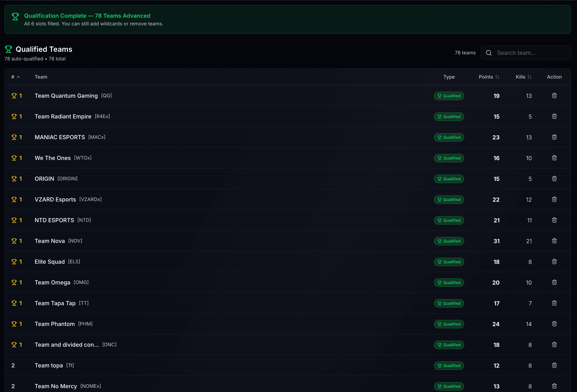Click the search magnifier icon in search bar
This screenshot has width=577, height=392.
point(489,53)
